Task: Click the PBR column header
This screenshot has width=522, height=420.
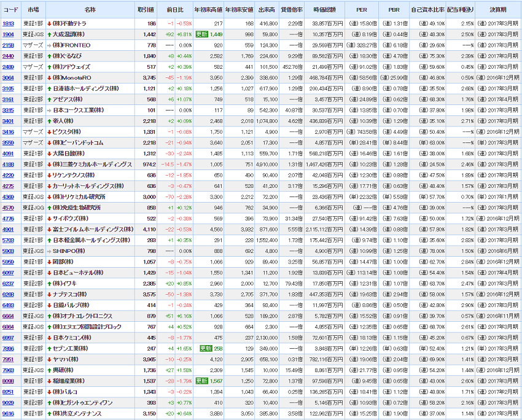Action: [394, 10]
